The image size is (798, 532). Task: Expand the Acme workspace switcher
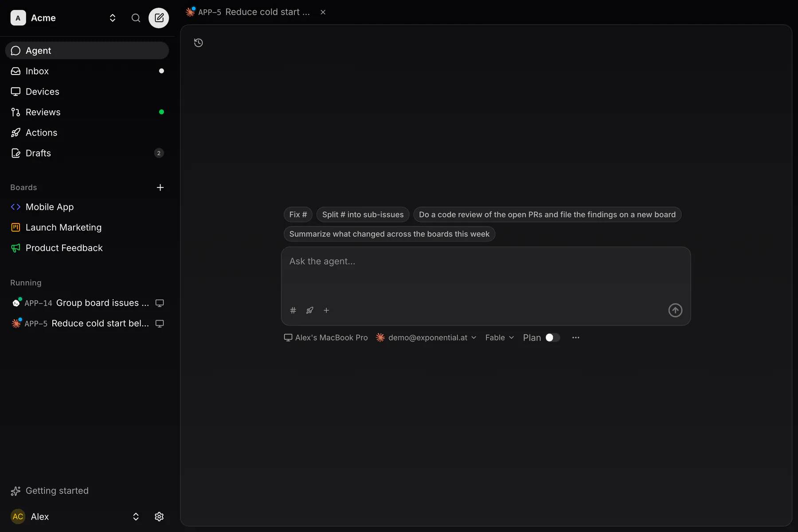pyautogui.click(x=113, y=18)
